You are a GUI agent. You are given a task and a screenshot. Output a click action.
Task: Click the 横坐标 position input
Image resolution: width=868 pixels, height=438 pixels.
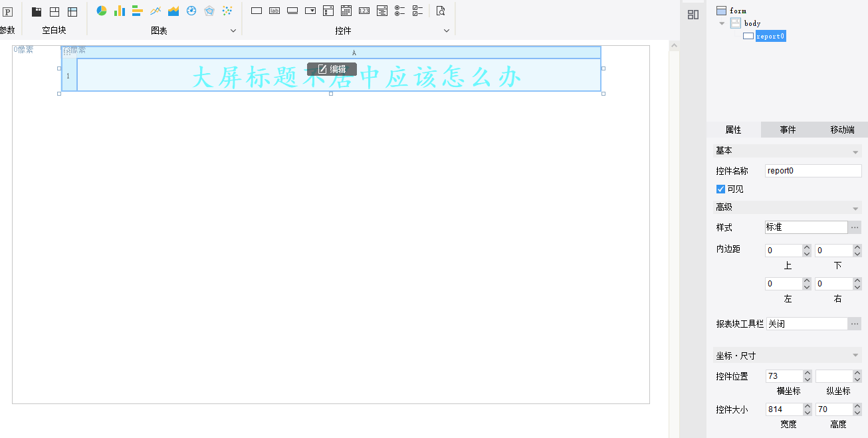784,376
